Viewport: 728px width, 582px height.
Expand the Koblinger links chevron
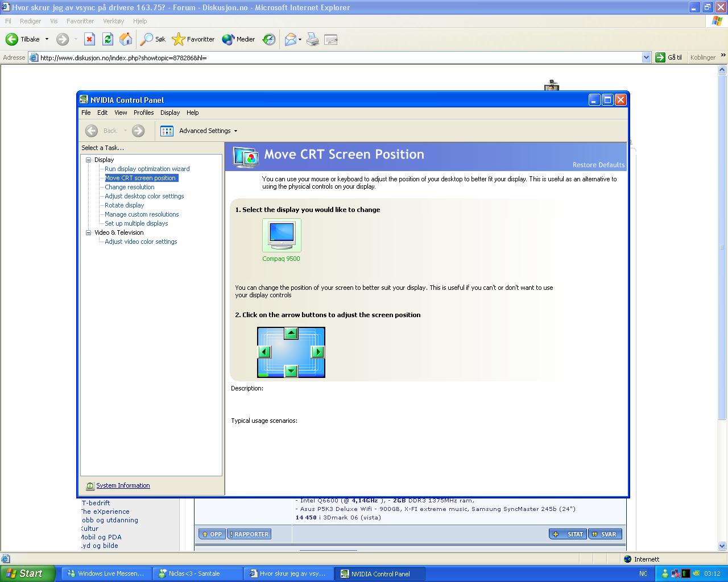tap(723, 56)
